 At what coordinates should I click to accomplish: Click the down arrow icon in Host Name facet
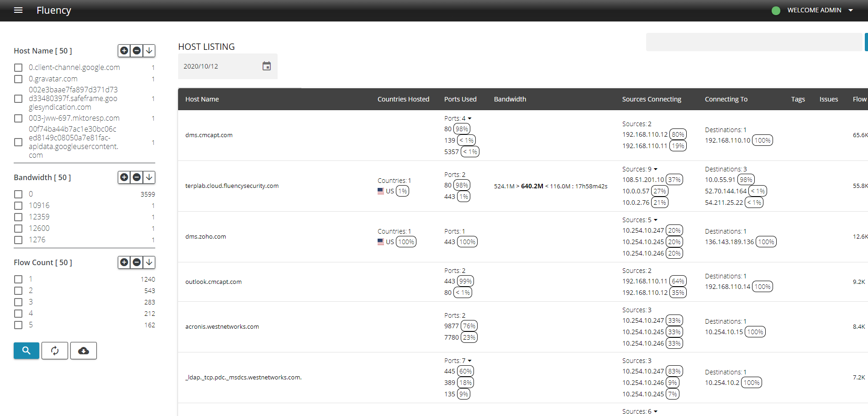point(149,51)
